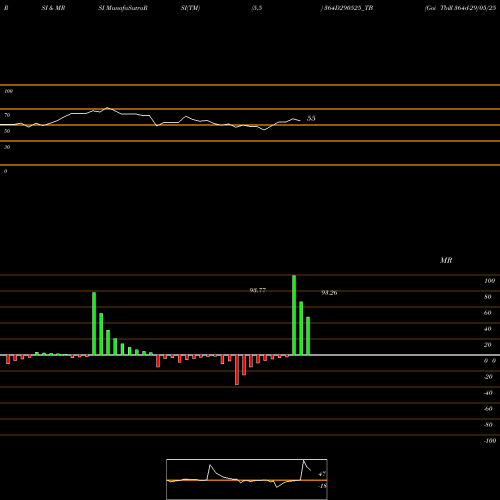Click the '30' level label on RSI chart
This screenshot has height=500, width=500.
(x=7, y=147)
